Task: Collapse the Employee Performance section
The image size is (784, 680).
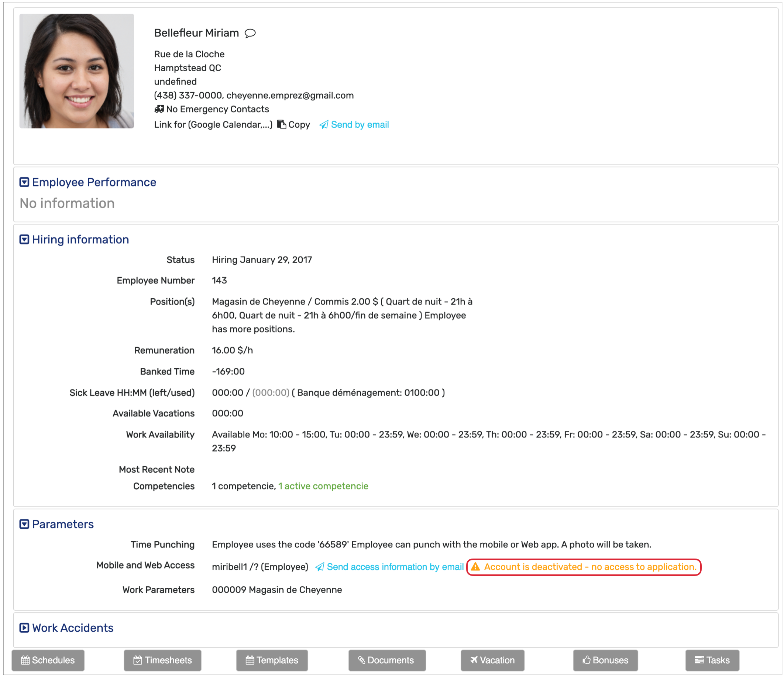Action: [24, 182]
